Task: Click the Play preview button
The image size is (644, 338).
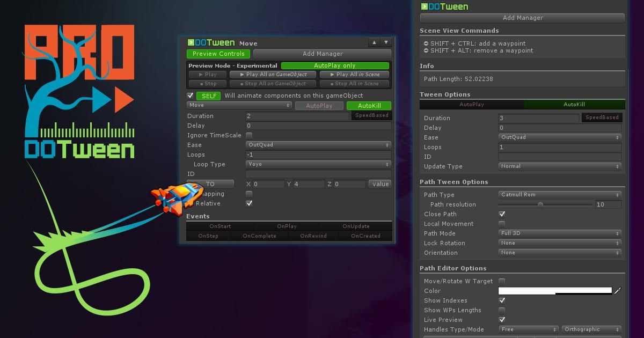Action: click(x=208, y=75)
